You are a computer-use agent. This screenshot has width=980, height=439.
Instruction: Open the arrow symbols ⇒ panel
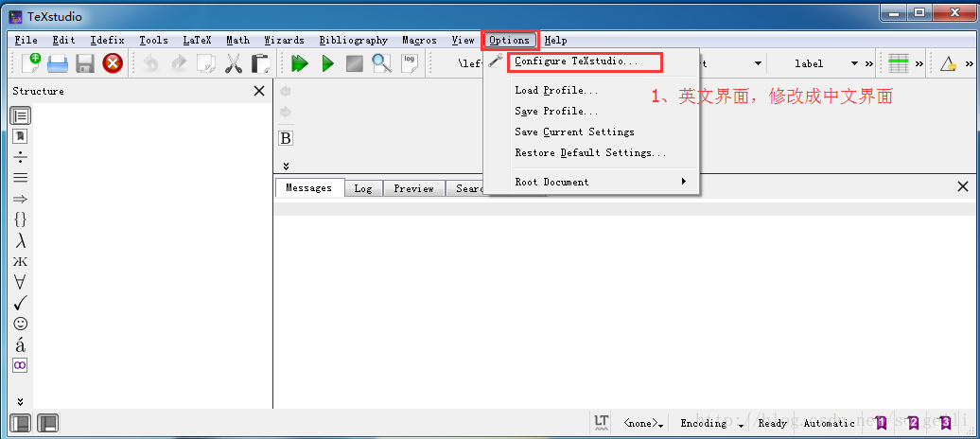(x=21, y=199)
